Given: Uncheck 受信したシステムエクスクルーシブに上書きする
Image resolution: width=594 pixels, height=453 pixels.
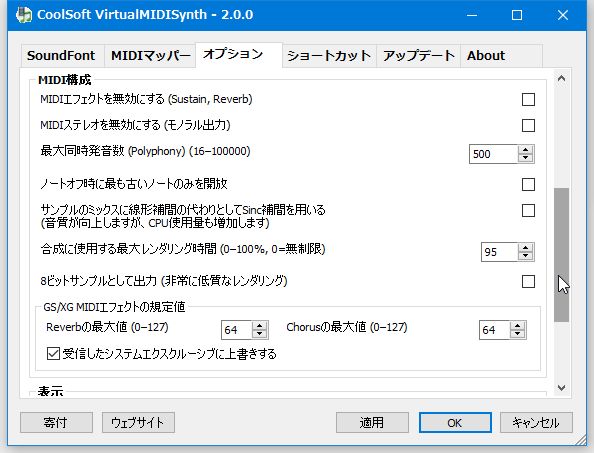Looking at the screenshot, I should point(53,354).
